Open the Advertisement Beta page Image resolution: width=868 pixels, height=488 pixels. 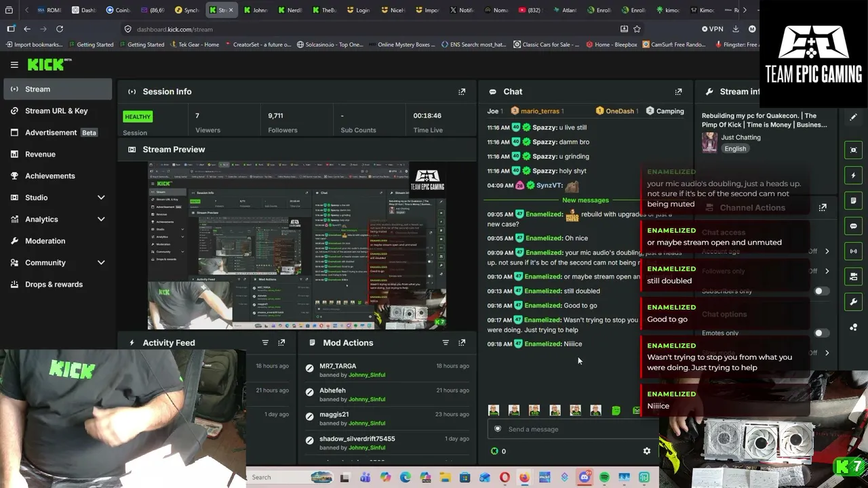coord(58,132)
